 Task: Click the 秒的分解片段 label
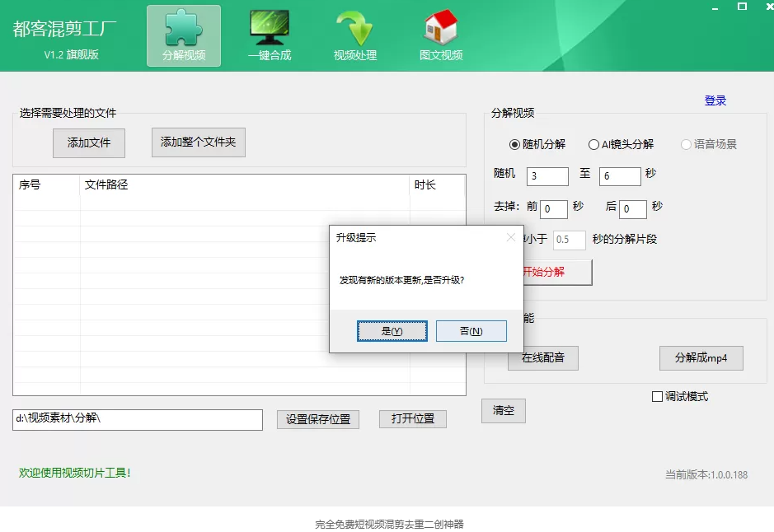click(625, 239)
